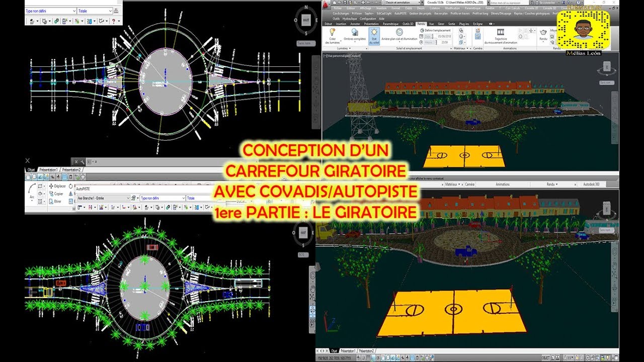Select the Arc drawing tool

[32, 192]
